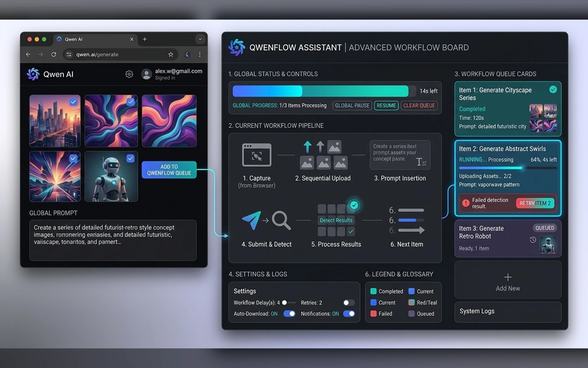View site information icon in address bar
Screen dimensions: 588x368
point(69,54)
